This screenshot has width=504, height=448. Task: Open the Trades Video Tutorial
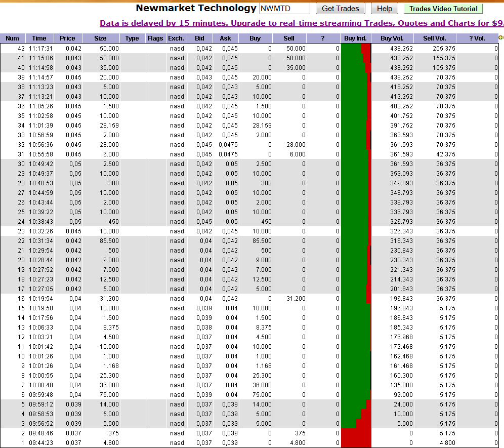(443, 9)
